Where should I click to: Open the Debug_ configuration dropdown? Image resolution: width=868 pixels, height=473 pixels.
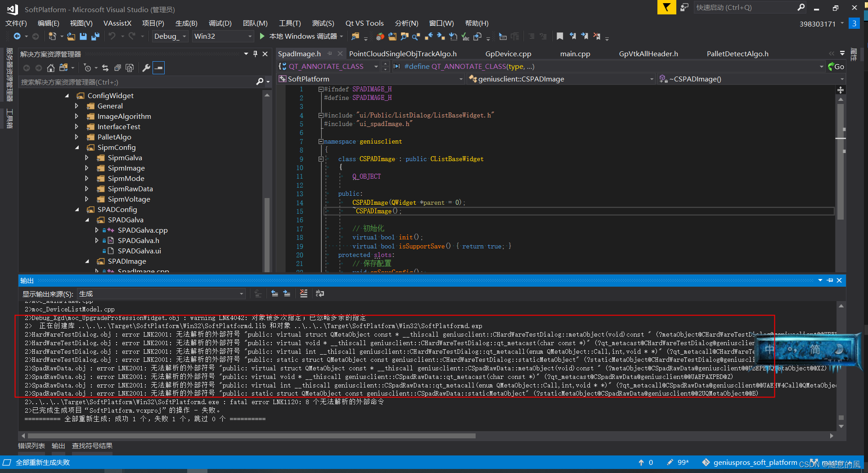click(170, 36)
